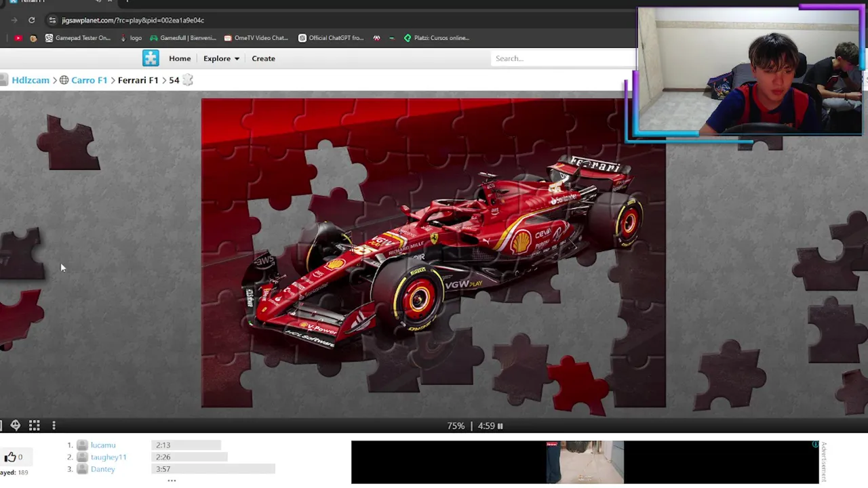Reload the page with the refresh button
Screen dimensions: 868x488
coord(31,20)
